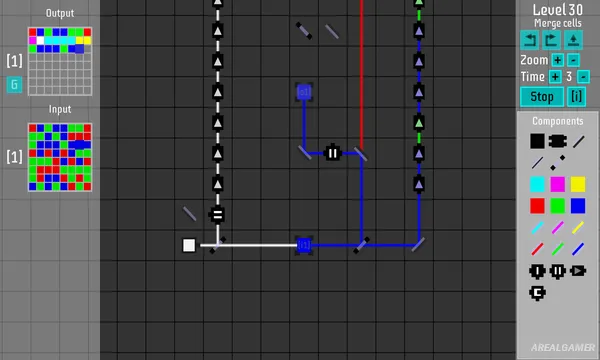
Task: Click the redo arrow button
Action: [x=551, y=40]
